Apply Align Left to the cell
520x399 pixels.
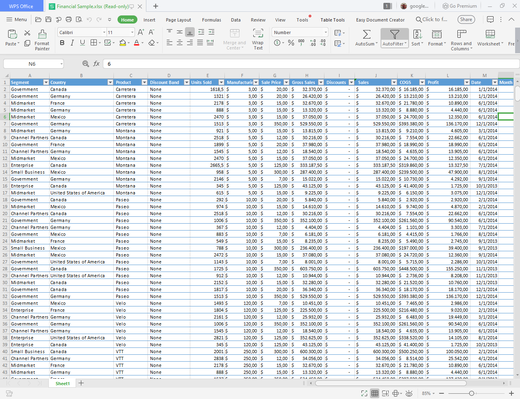pyautogui.click(x=169, y=43)
